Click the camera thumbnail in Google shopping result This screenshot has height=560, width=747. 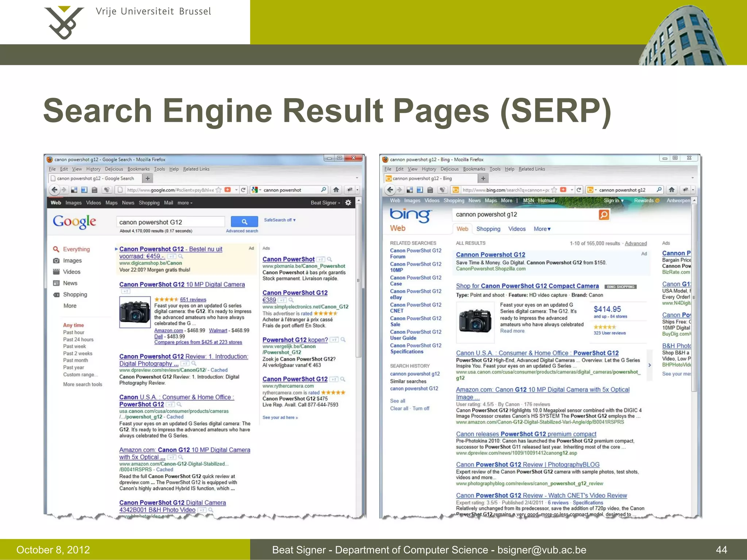tap(135, 312)
